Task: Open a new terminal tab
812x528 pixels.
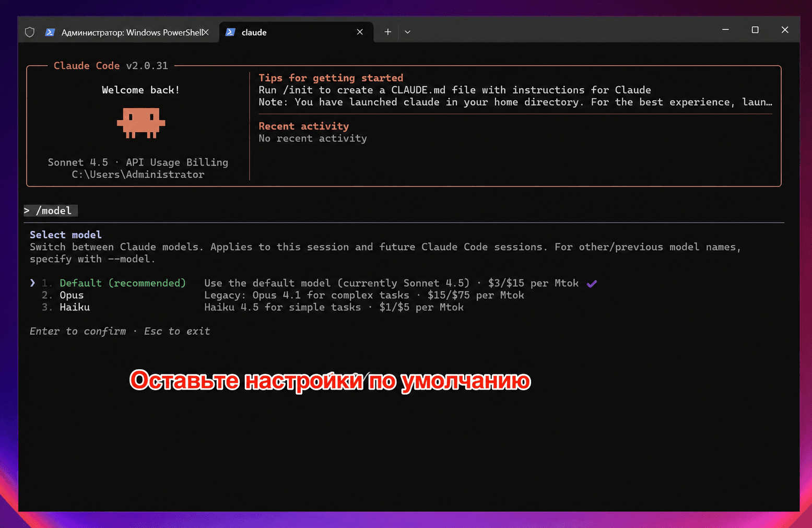Action: point(387,32)
